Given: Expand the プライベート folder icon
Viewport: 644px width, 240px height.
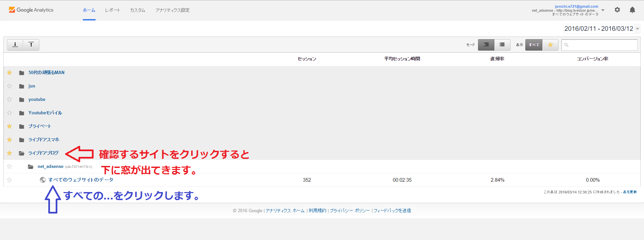Looking at the screenshot, I should [22, 126].
